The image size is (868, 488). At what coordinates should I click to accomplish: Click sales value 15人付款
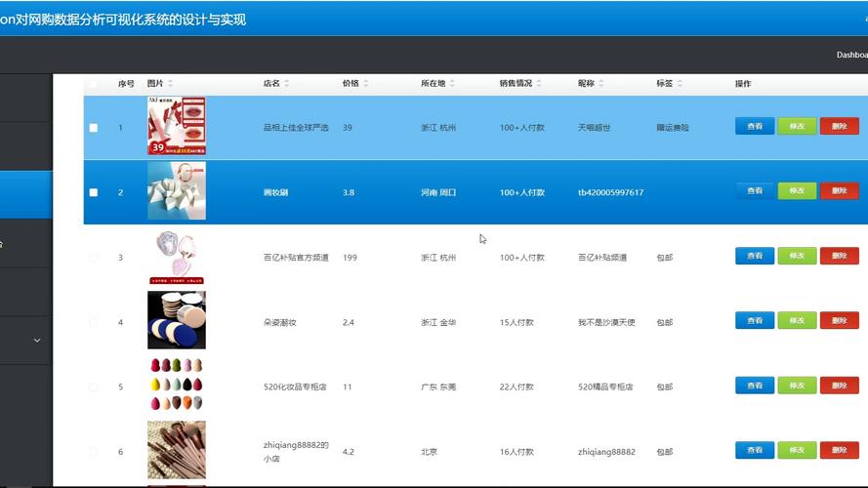[517, 322]
